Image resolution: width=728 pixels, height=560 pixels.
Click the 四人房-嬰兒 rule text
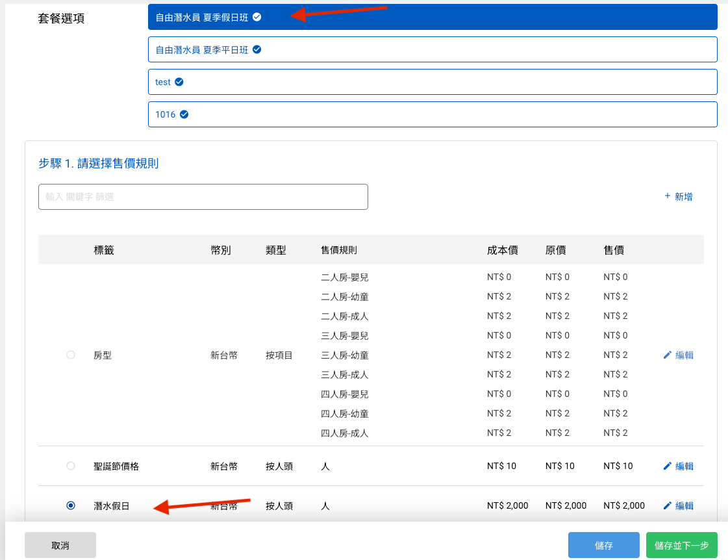[344, 394]
